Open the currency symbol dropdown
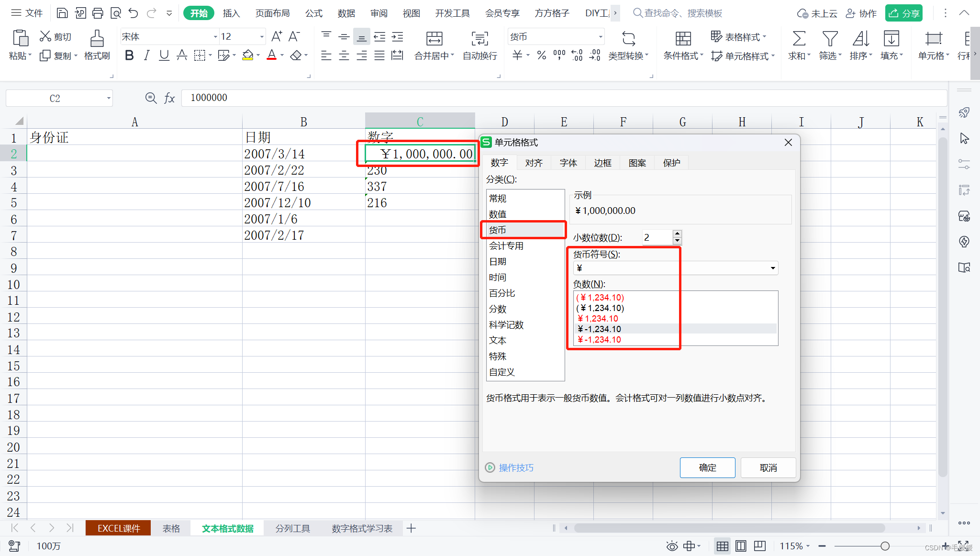The height and width of the screenshot is (556, 980). (x=772, y=268)
